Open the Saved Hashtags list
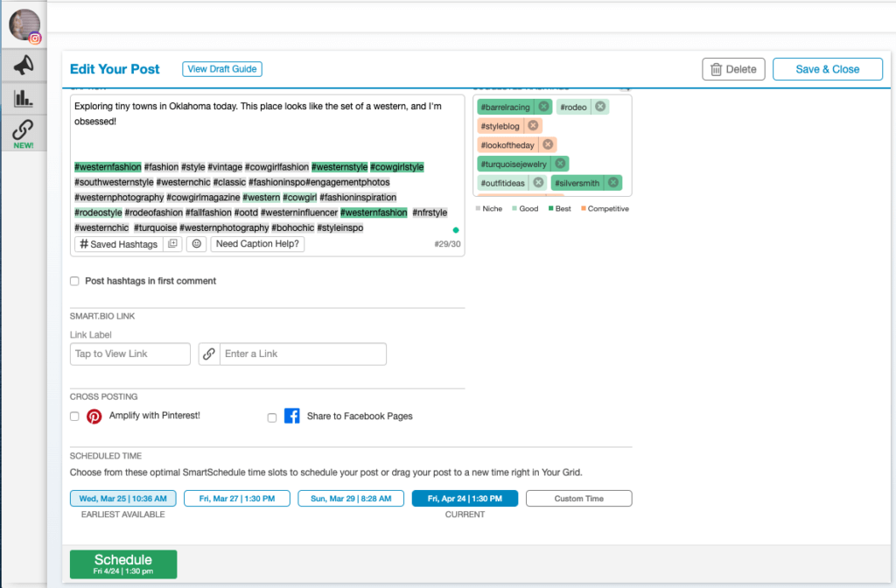 tap(119, 244)
